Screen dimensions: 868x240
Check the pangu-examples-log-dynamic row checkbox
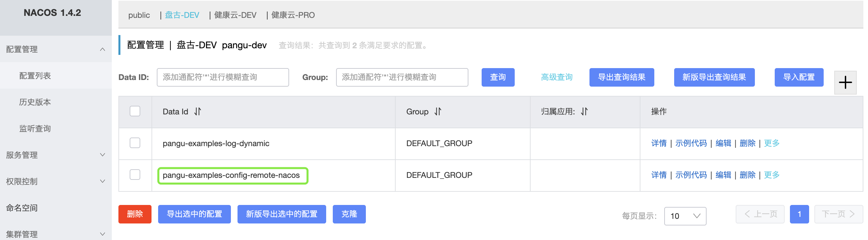pyautogui.click(x=135, y=143)
